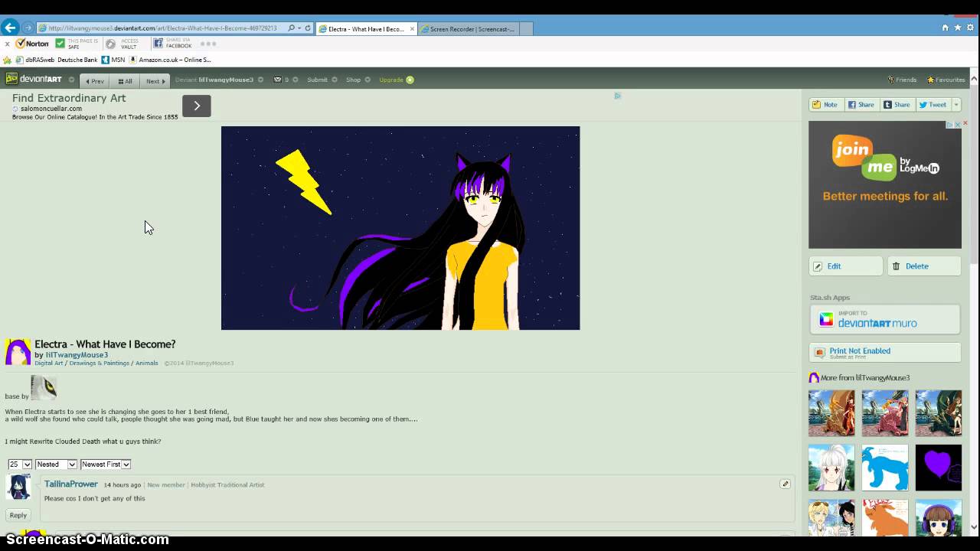Open the Deutsche Bank bookmark

(x=77, y=60)
